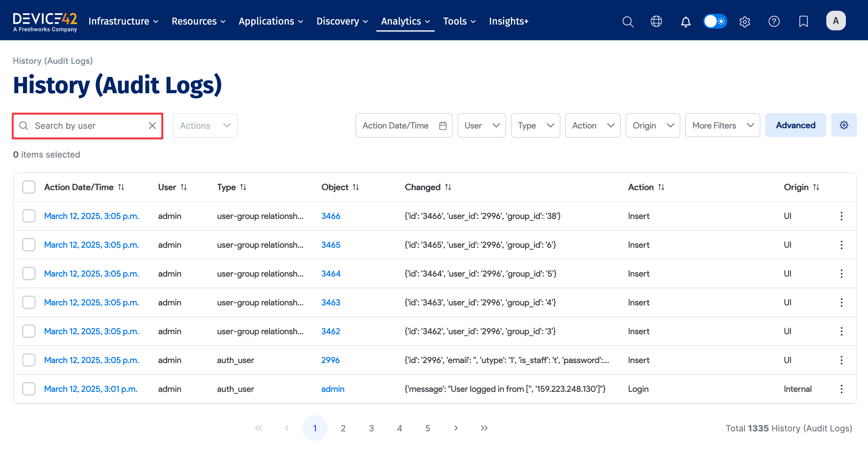Go to page 3 of results

371,428
